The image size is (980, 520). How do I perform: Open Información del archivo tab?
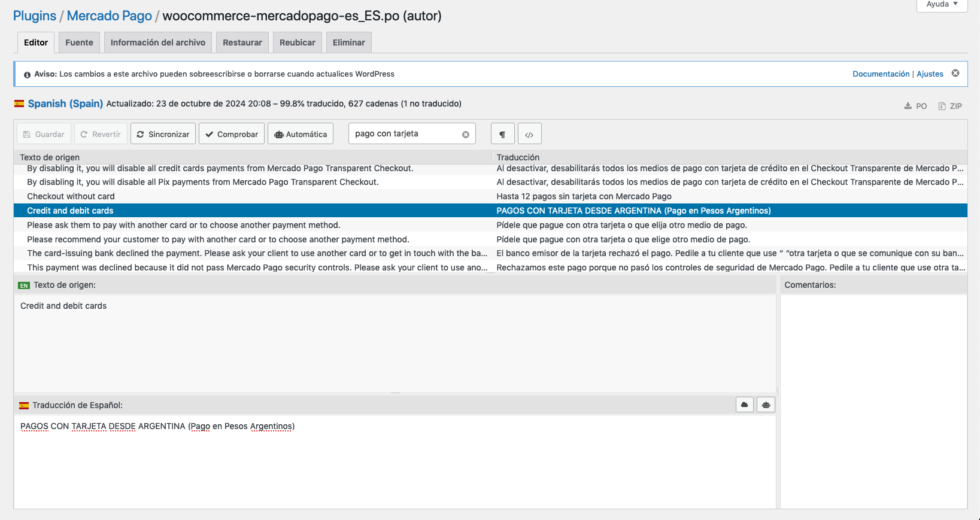[158, 42]
